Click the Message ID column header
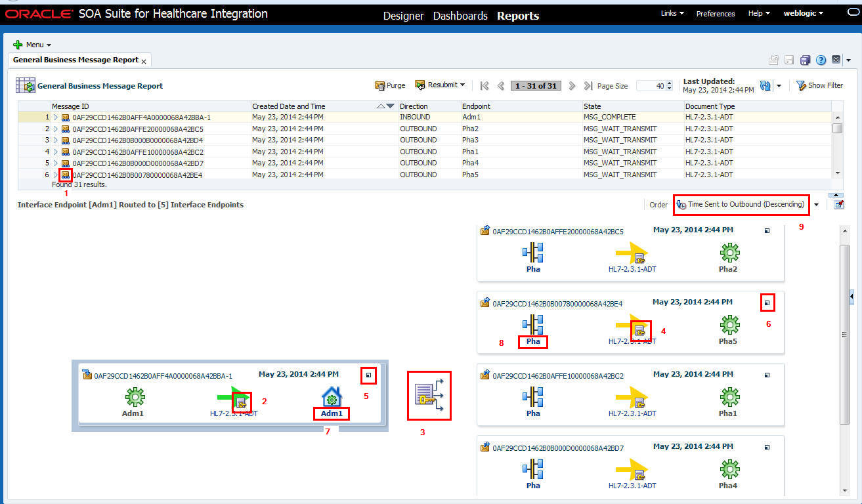Viewport: 862px width, 504px height. point(150,106)
